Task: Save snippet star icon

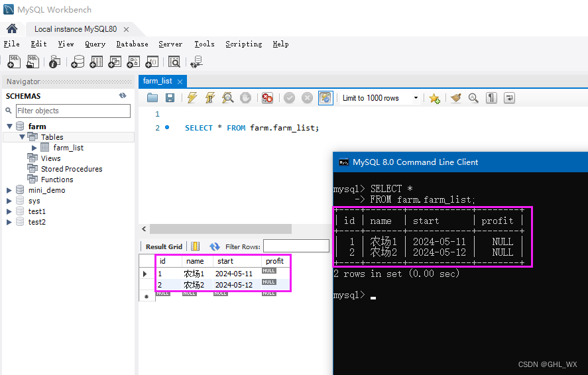Action: click(434, 98)
